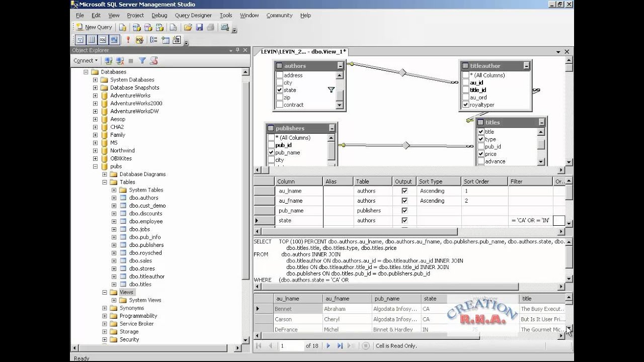Collapse the pubs database node
Viewport: 644px width, 362px height.
(95, 166)
